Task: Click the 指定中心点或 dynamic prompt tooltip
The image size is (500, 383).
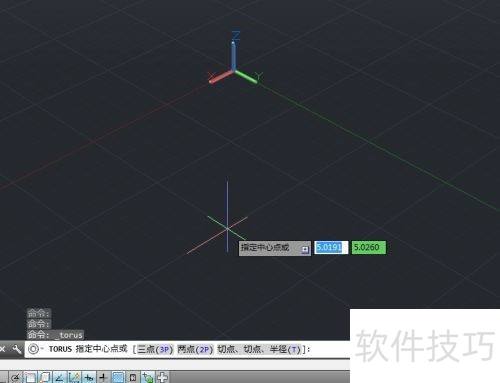Action: 274,248
